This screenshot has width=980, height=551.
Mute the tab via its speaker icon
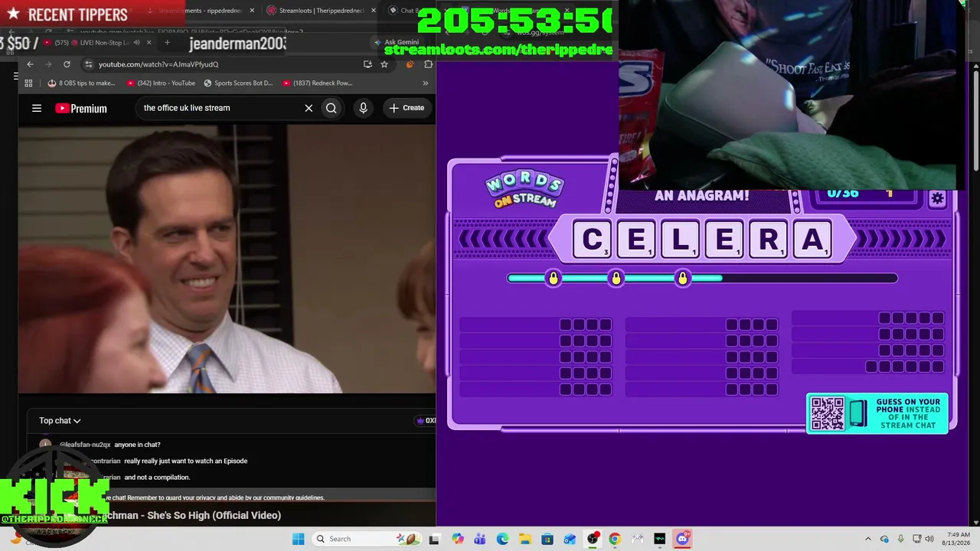tap(137, 43)
